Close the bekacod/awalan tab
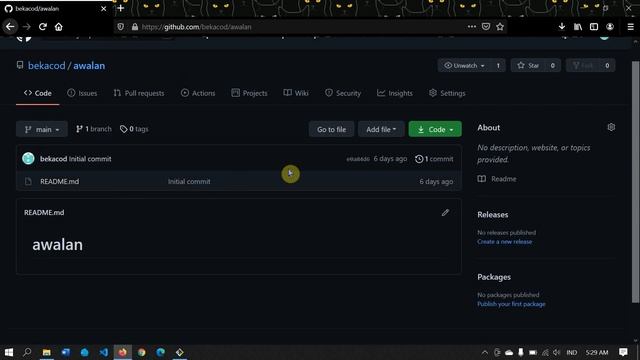The height and width of the screenshot is (360, 640). tap(103, 9)
